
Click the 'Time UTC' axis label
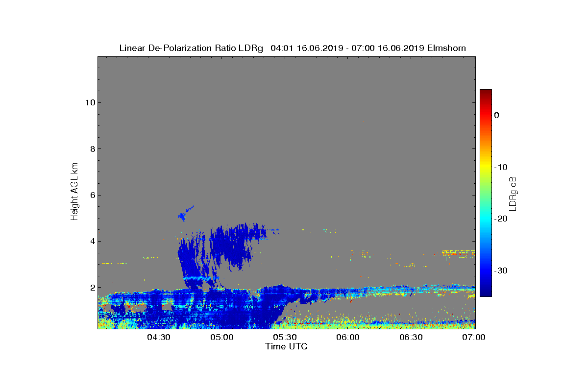287,346
